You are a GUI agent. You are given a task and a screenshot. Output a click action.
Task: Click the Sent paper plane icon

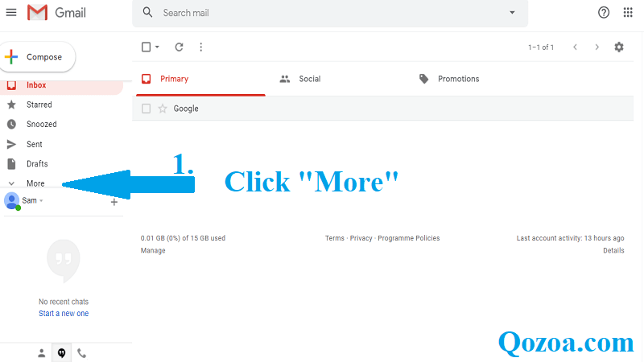(11, 144)
